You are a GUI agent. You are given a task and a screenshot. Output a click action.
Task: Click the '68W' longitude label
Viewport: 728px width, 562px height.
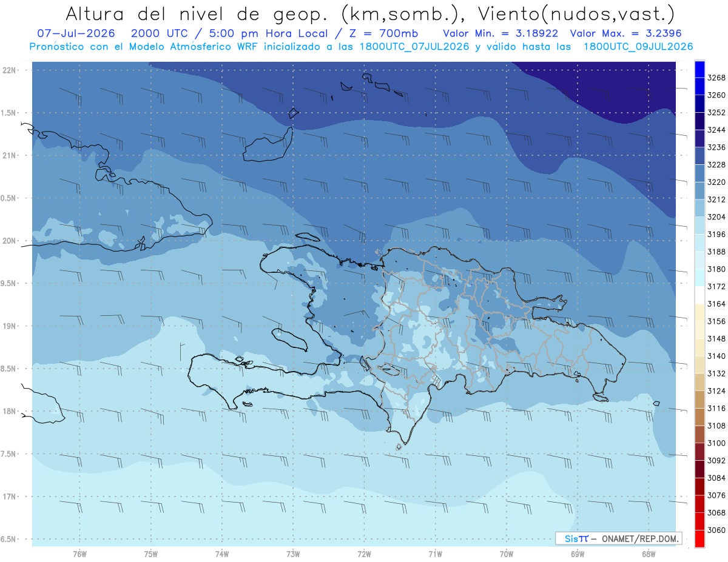click(649, 554)
